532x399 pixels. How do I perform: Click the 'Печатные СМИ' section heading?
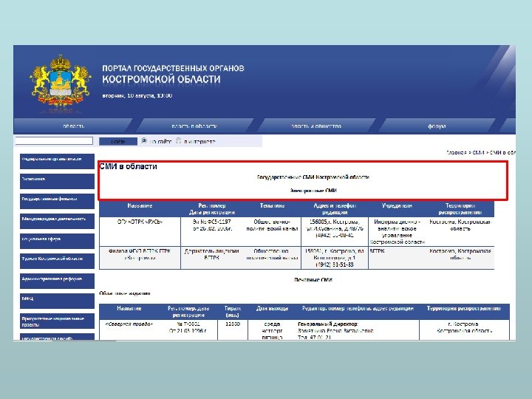coord(313,280)
